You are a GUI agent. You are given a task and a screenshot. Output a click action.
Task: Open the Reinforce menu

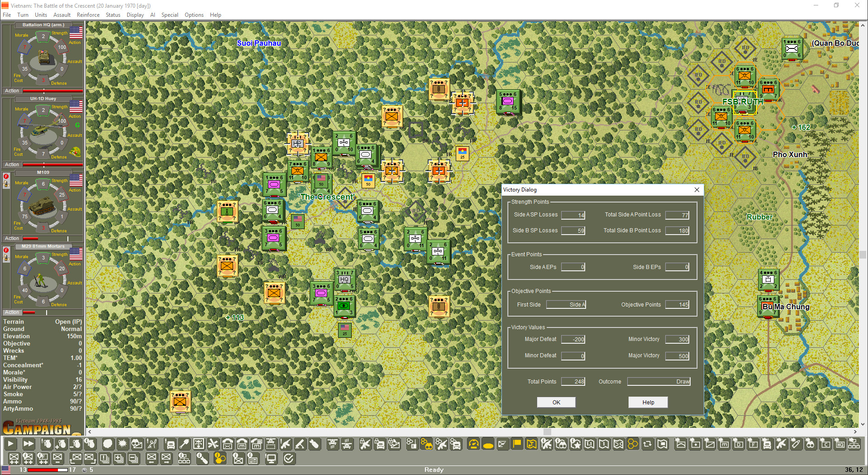point(88,15)
